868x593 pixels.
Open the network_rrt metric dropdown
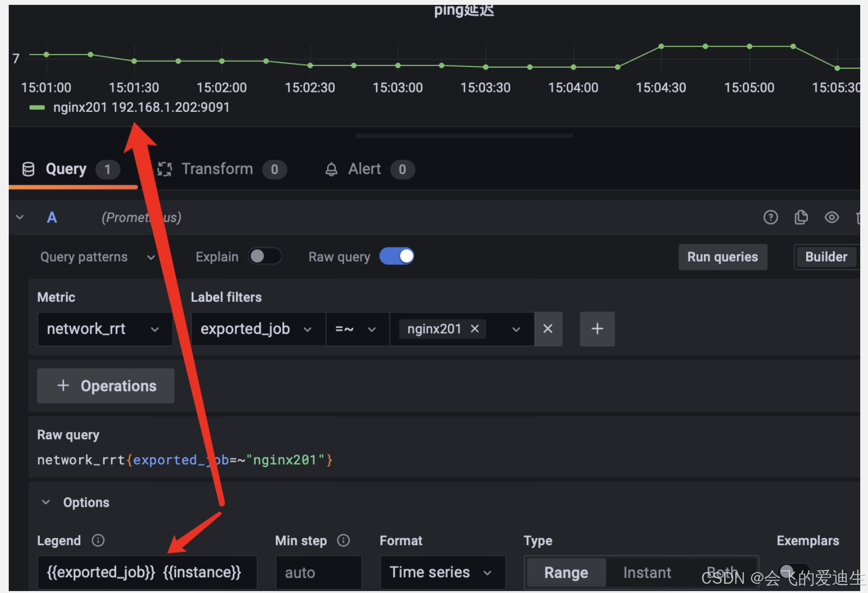tap(105, 329)
